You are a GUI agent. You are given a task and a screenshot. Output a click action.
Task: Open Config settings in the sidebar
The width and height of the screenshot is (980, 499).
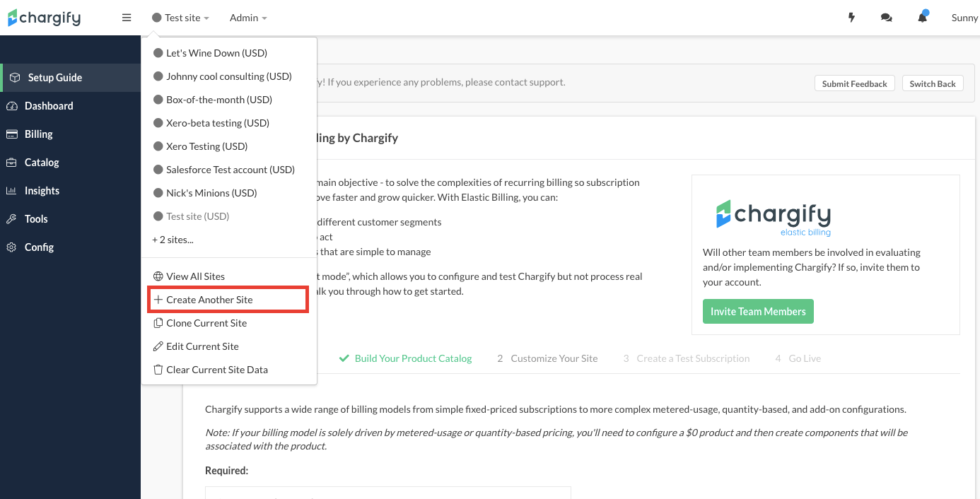pyautogui.click(x=39, y=247)
